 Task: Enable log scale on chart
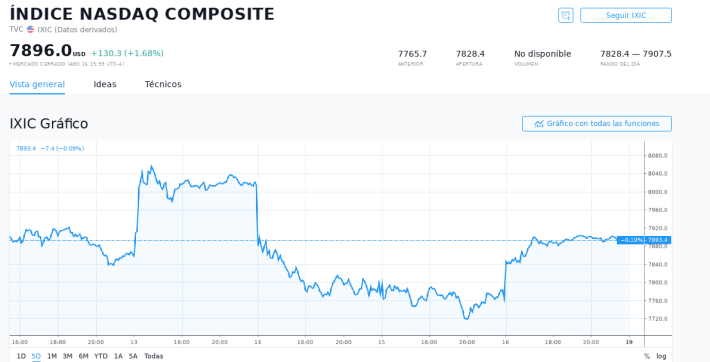click(661, 356)
